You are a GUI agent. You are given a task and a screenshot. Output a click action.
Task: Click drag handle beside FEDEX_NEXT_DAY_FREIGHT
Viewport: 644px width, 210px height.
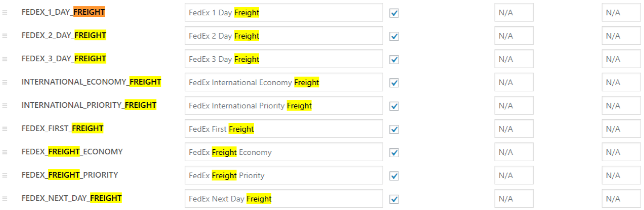click(5, 199)
